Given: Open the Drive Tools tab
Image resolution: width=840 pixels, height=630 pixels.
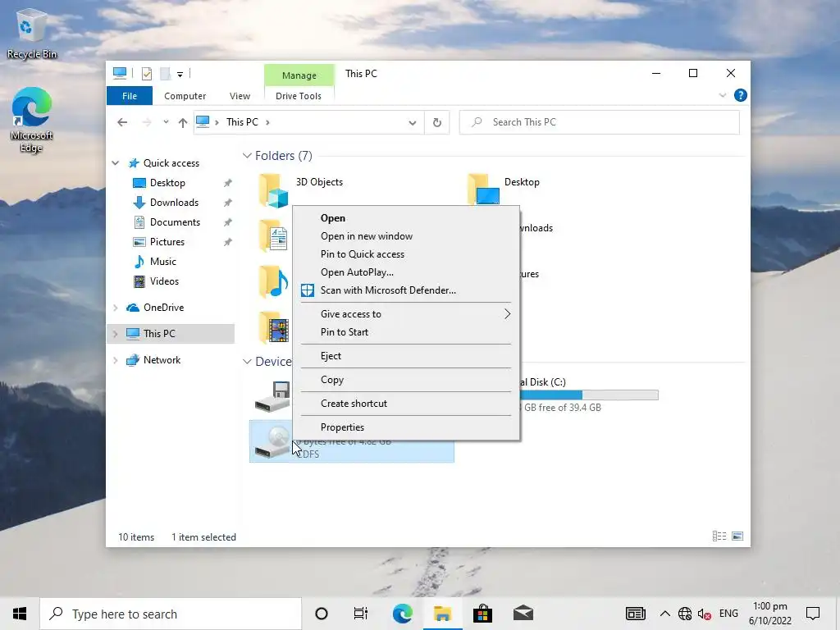Looking at the screenshot, I should tap(299, 96).
